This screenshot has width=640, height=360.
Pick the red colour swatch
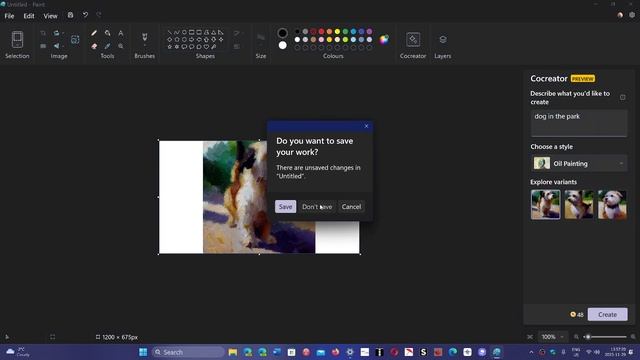pyautogui.click(x=321, y=31)
